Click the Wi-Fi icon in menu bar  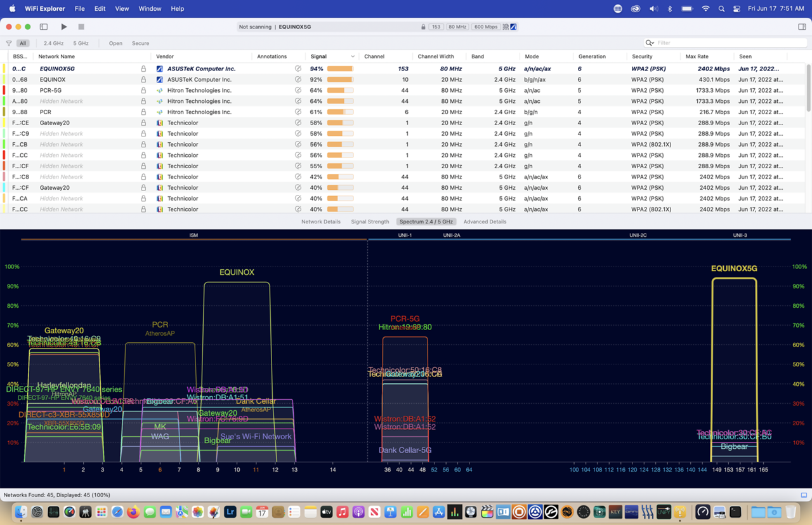click(705, 9)
